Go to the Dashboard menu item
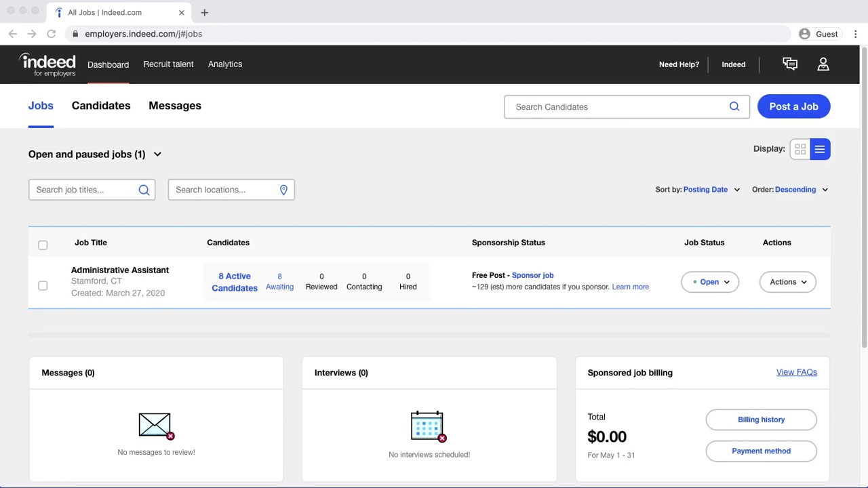 108,64
